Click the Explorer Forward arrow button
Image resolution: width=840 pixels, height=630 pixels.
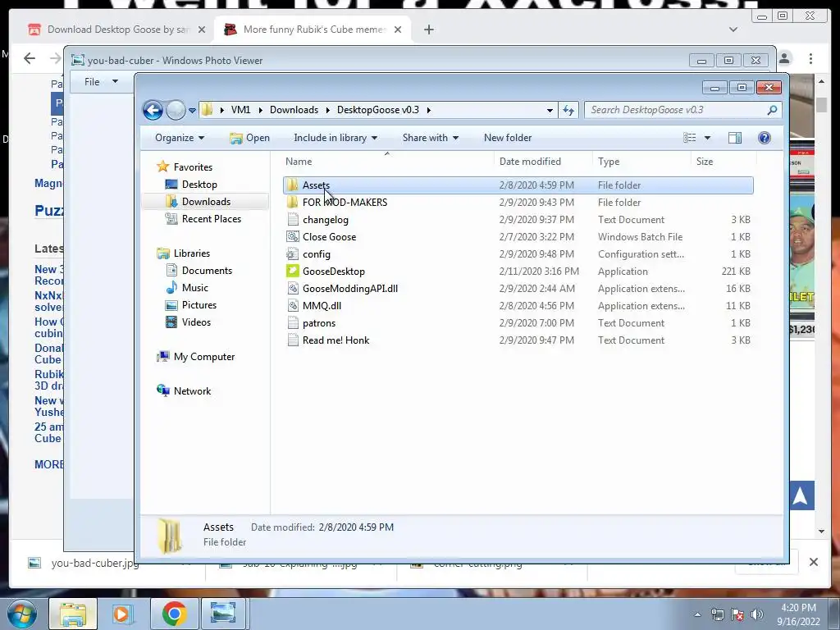(x=176, y=111)
